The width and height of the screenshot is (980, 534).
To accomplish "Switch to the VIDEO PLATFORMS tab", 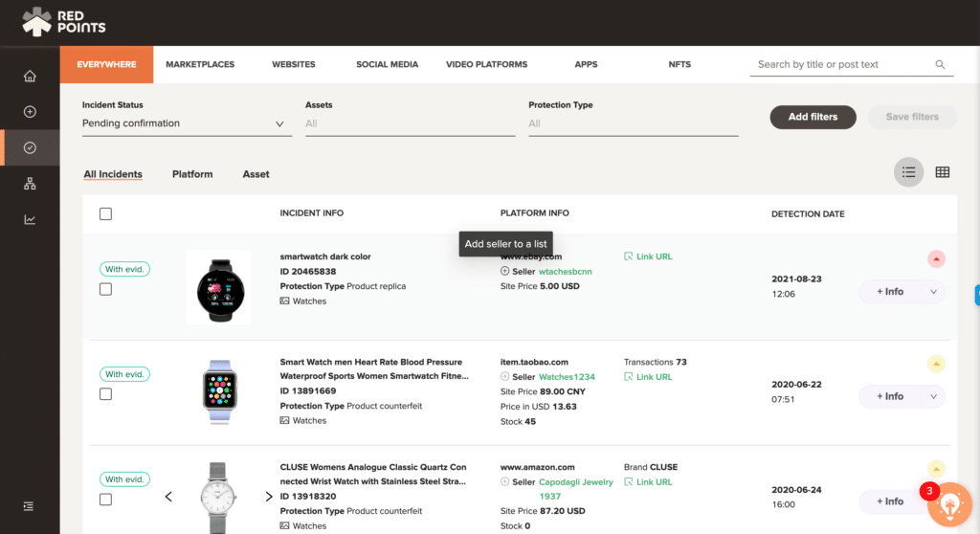I will coord(486,64).
